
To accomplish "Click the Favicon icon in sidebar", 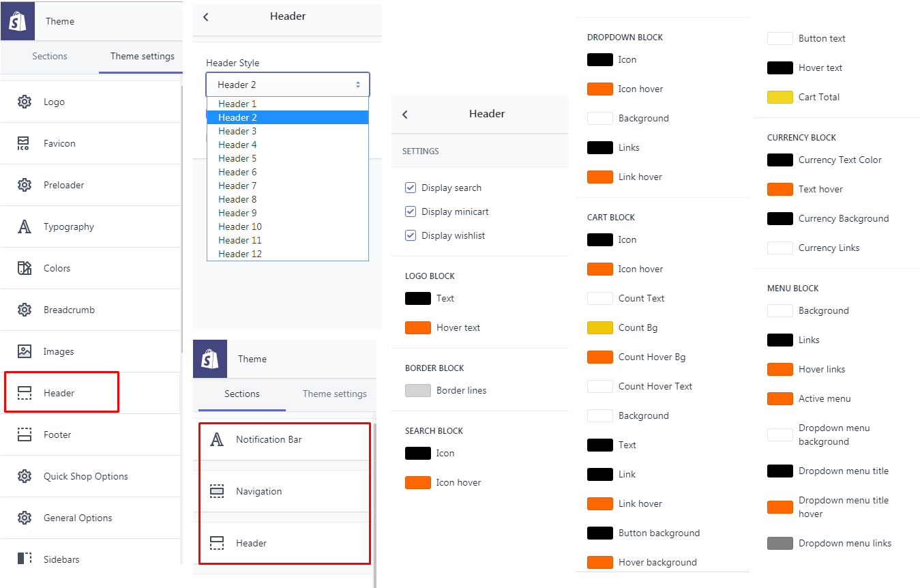I will (24, 143).
